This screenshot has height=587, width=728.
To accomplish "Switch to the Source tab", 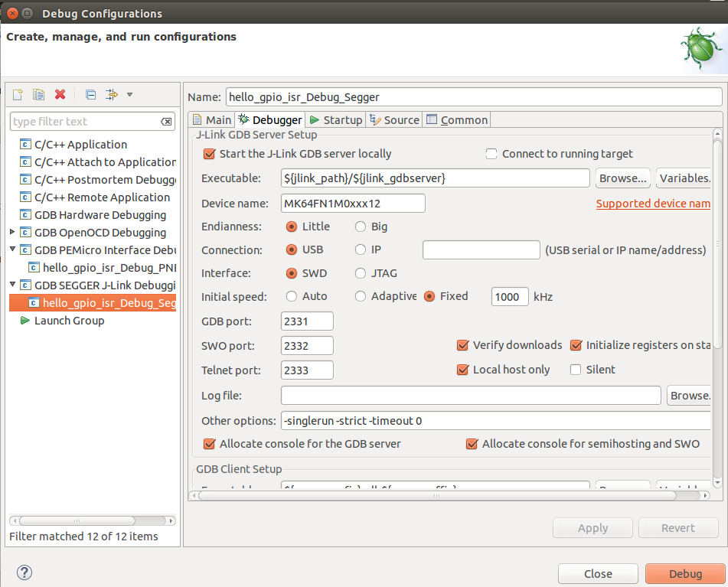I will [394, 119].
